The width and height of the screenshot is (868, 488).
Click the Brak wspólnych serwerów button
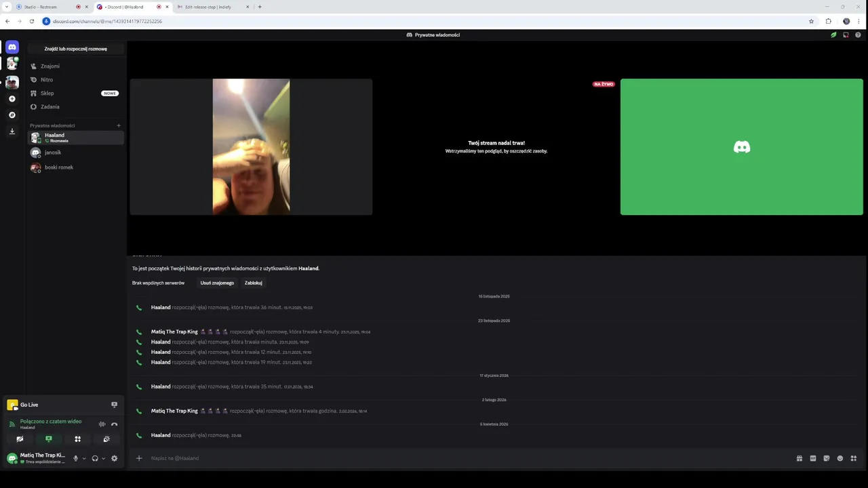click(x=158, y=283)
